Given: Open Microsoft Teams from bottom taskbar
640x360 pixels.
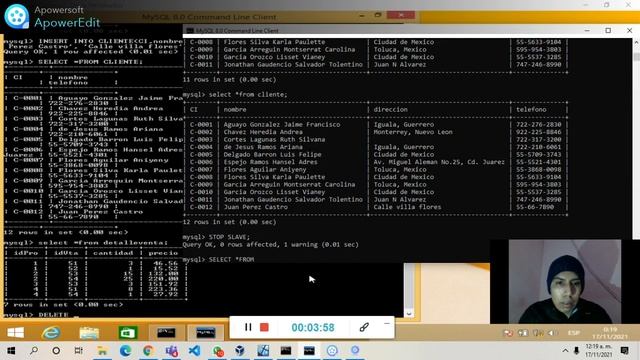Looking at the screenshot, I should [171, 351].
